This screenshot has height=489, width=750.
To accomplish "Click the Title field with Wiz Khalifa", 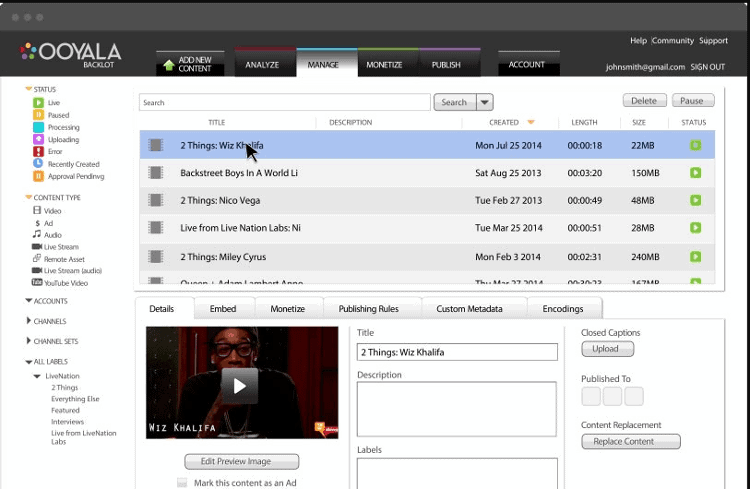I will tap(457, 352).
